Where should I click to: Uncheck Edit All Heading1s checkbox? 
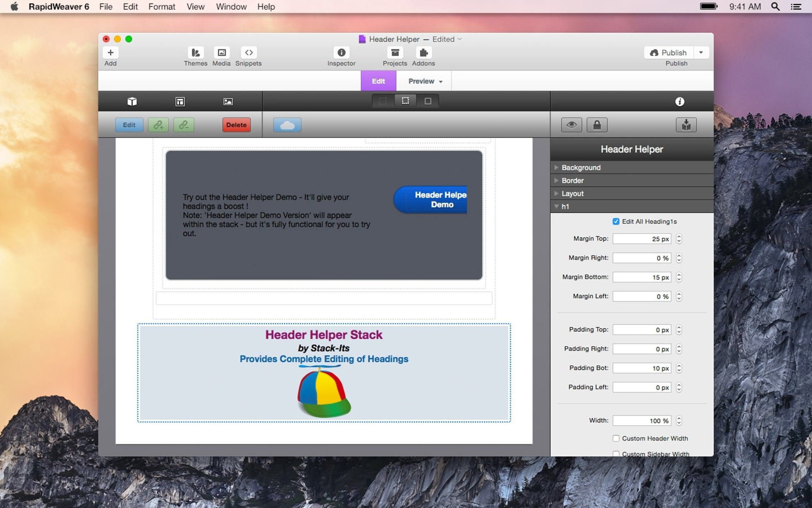pos(616,222)
